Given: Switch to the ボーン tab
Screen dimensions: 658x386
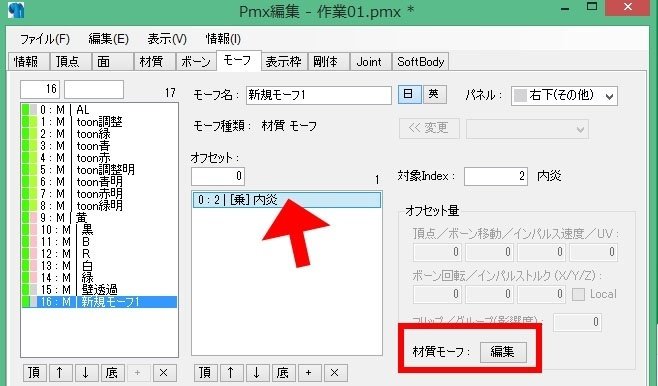Looking at the screenshot, I should click(x=196, y=62).
